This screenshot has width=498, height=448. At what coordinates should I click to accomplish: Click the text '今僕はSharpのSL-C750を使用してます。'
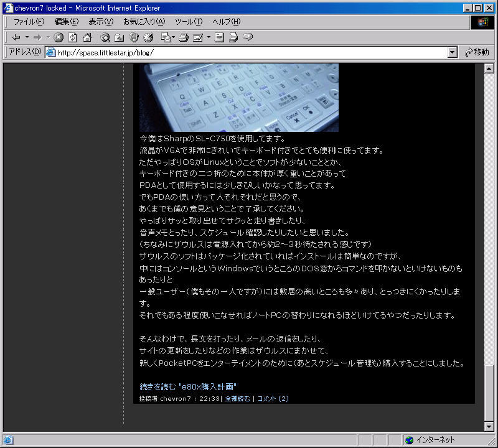(212, 139)
